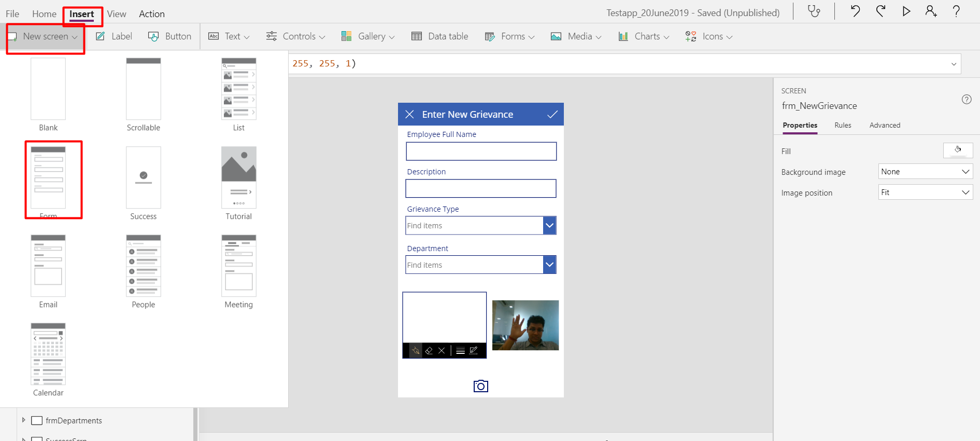Insert a Label control
This screenshot has height=441, width=980.
[x=114, y=36]
